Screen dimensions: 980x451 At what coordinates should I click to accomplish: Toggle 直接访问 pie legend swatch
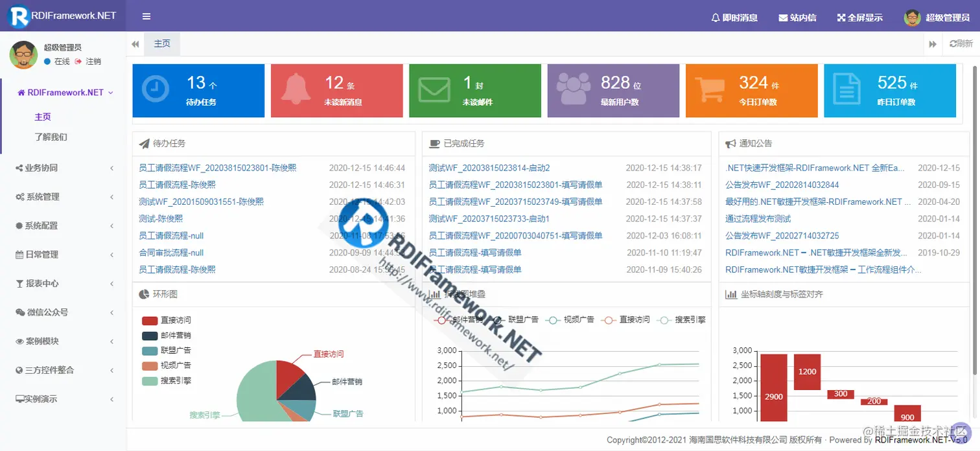(x=150, y=321)
